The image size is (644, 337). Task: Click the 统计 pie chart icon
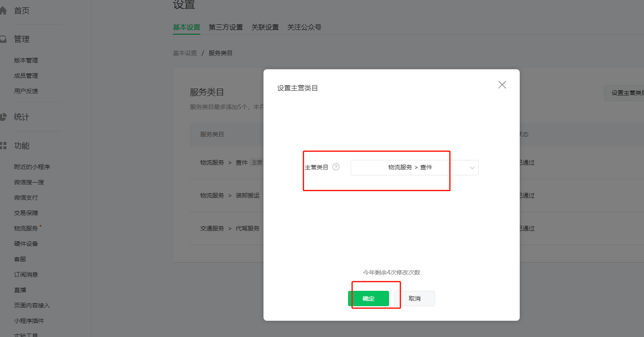[x=3, y=117]
